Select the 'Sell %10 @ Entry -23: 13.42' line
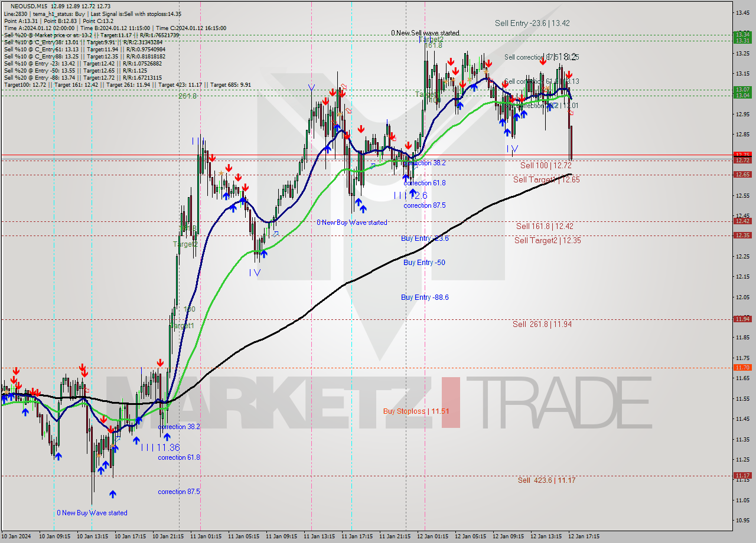 pos(83,64)
